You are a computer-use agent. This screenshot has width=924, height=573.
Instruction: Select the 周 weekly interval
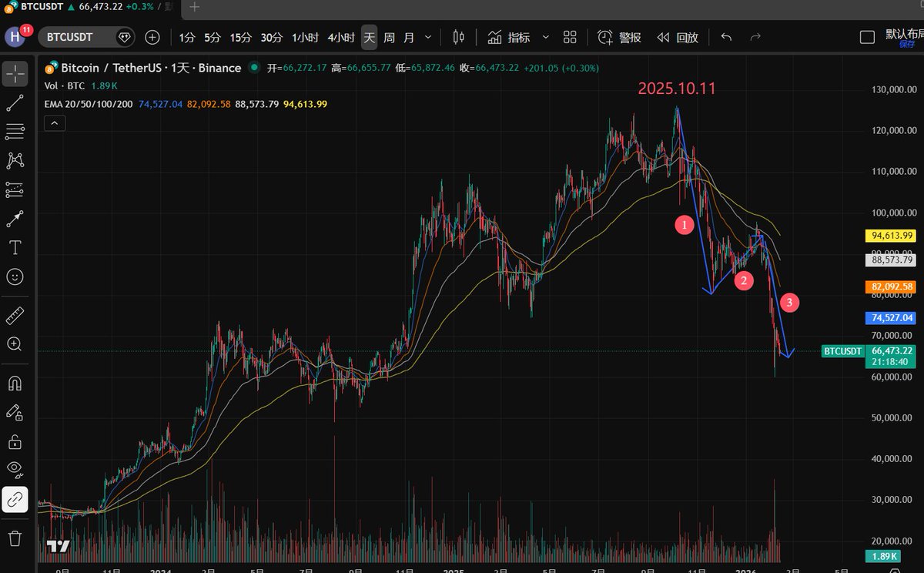[389, 37]
